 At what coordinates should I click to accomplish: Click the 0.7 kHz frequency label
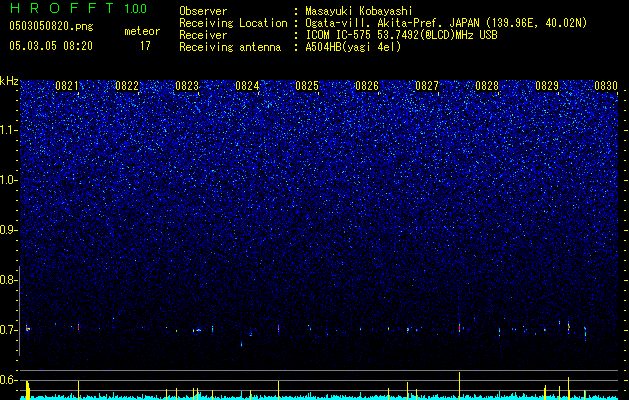(x=8, y=330)
